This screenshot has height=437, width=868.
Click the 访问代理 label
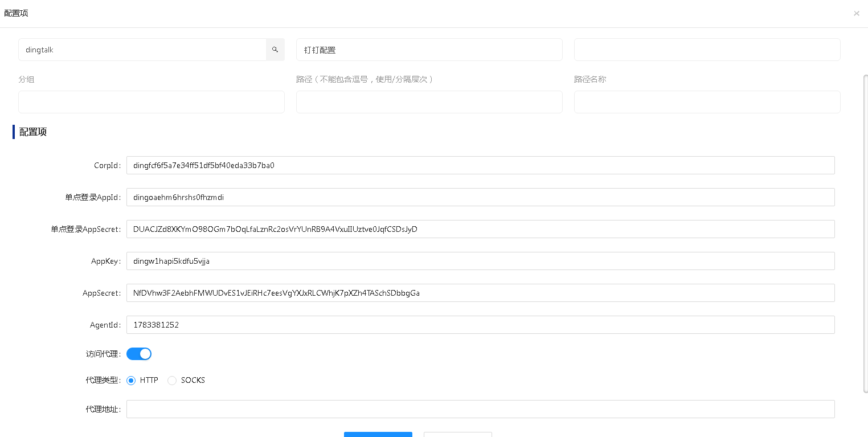click(x=103, y=354)
